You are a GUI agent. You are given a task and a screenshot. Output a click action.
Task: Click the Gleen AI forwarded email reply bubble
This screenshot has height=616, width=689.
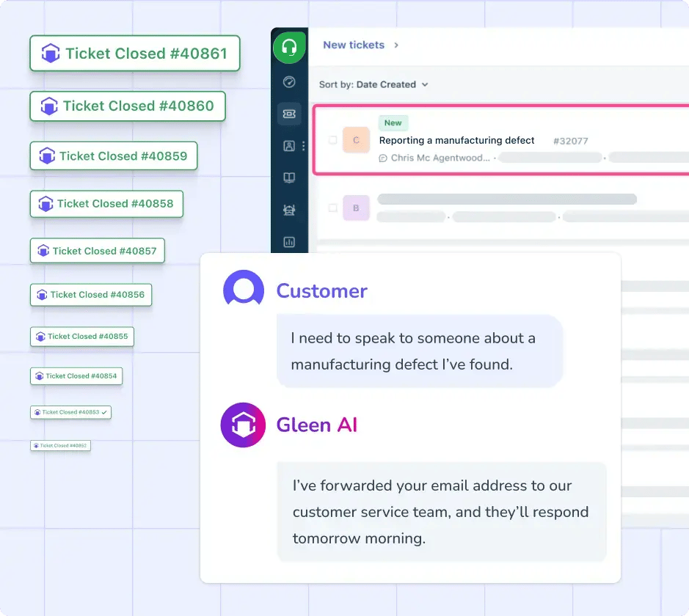click(442, 512)
